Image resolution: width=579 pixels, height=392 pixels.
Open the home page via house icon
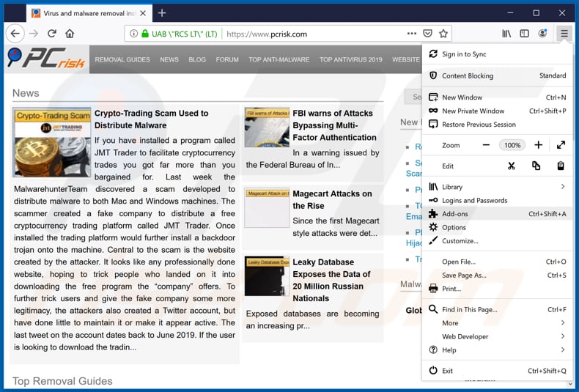coord(70,34)
